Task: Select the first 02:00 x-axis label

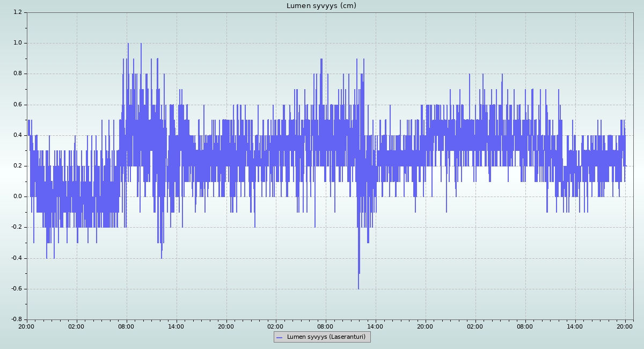Action: pos(76,326)
